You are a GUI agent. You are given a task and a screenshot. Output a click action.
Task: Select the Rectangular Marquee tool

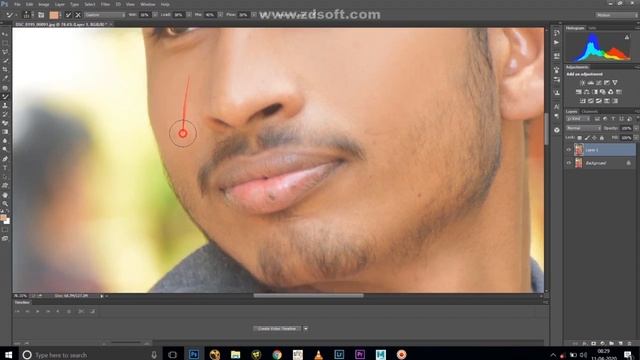(x=5, y=43)
